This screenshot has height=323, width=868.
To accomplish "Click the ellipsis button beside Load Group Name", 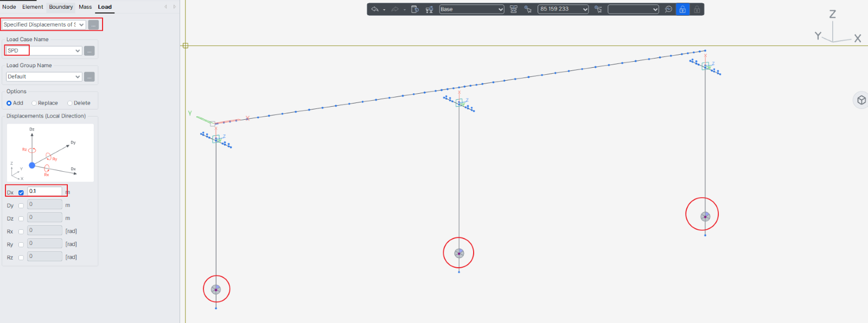I will tap(90, 76).
